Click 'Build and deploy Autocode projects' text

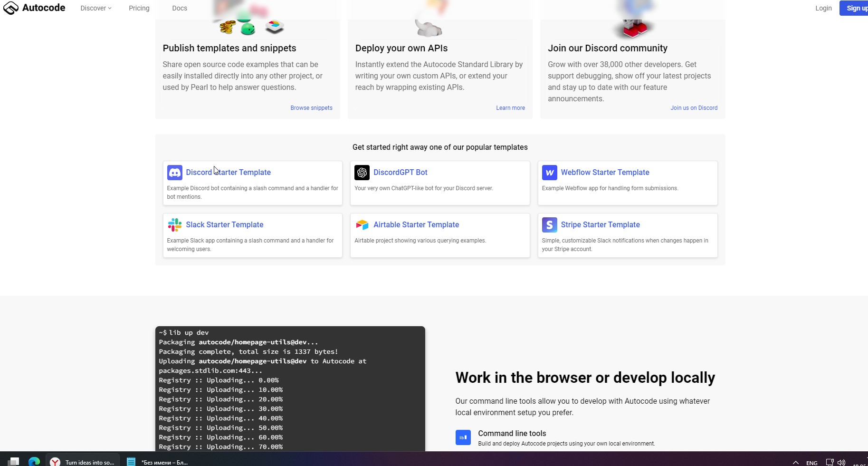point(566,444)
